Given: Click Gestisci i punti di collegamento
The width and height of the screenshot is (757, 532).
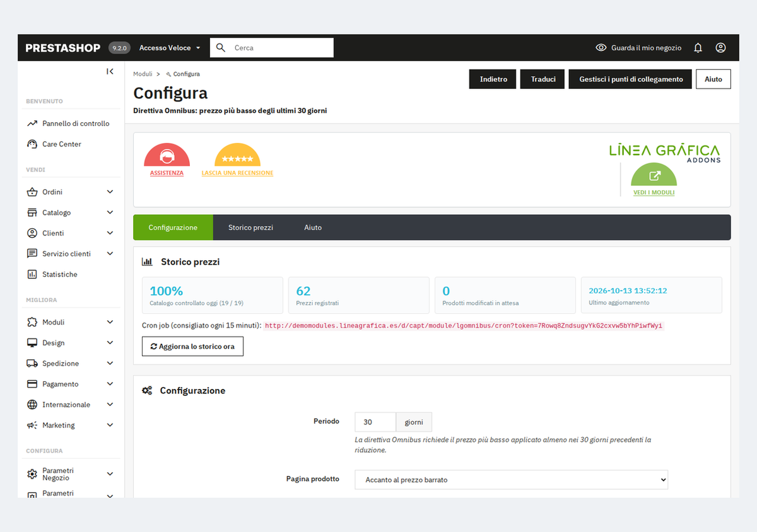Looking at the screenshot, I should coord(631,79).
